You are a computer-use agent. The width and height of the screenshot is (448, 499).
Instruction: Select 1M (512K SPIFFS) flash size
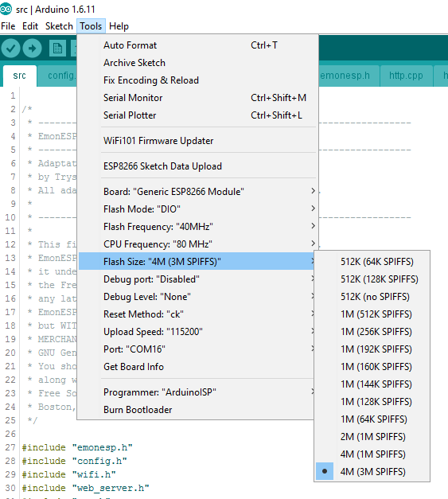coord(372,314)
